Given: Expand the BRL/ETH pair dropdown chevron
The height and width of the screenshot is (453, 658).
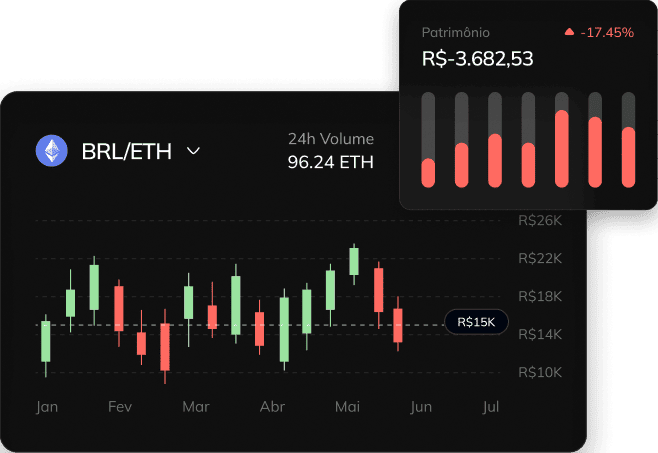Looking at the screenshot, I should [194, 151].
